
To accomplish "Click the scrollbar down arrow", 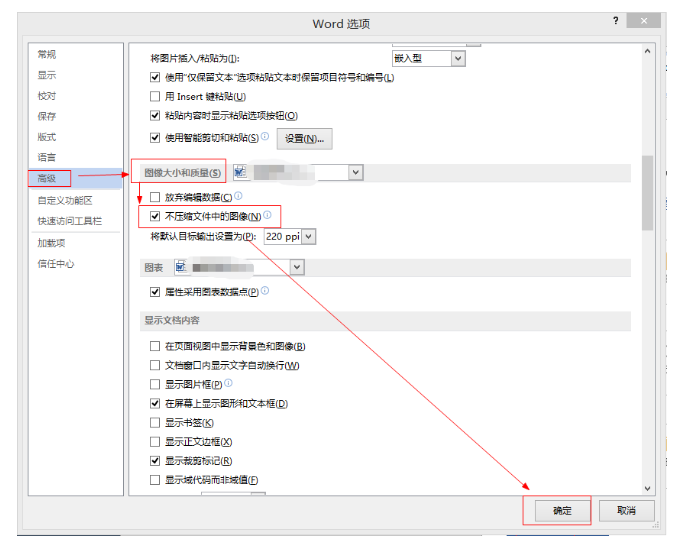I will click(x=648, y=488).
